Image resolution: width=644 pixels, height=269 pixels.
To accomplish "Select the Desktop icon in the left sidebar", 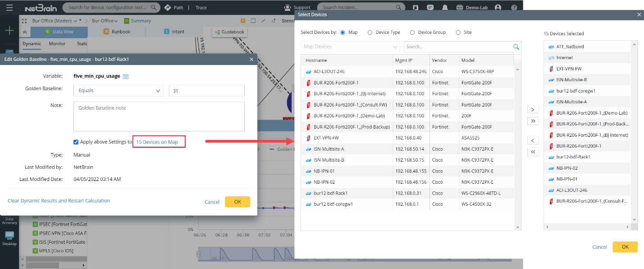I will (9, 236).
